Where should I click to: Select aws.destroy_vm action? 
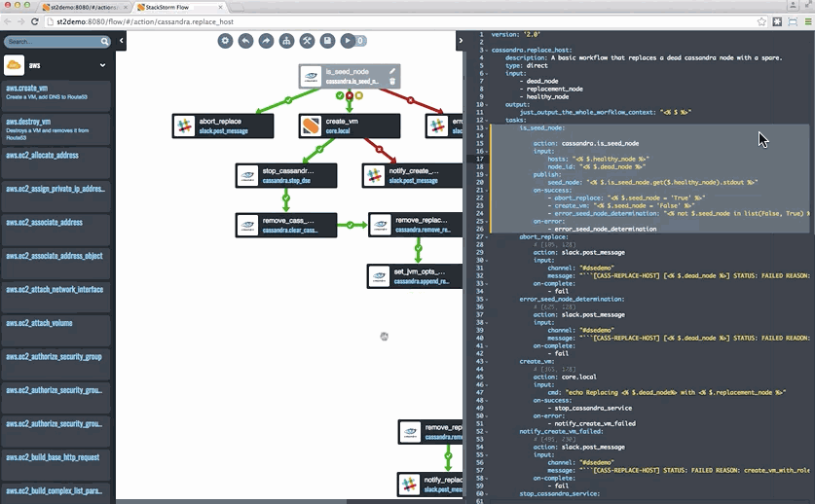click(x=56, y=128)
